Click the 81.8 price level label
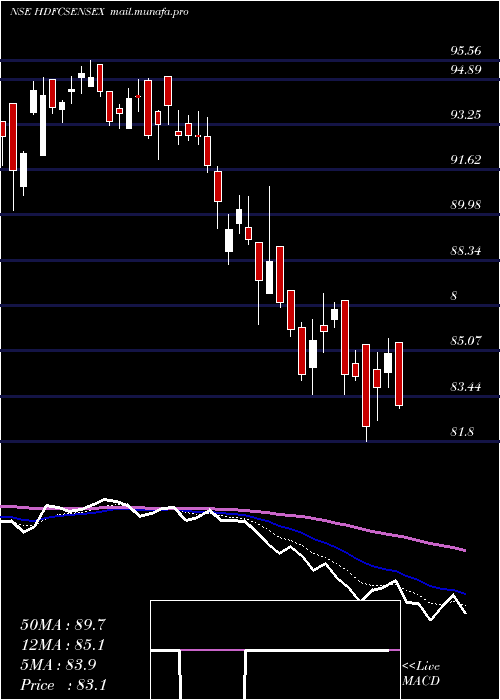The height and width of the screenshot is (700, 500). click(462, 432)
